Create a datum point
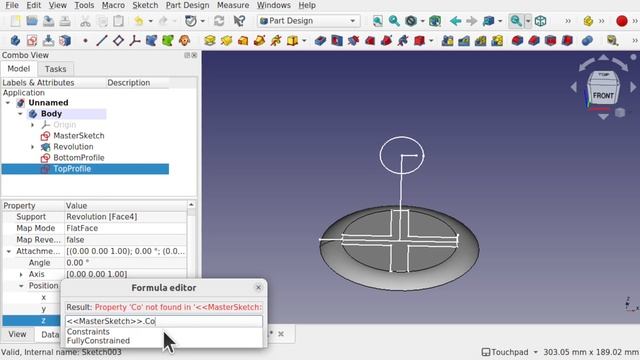This screenshot has width=640, height=360. [85, 40]
